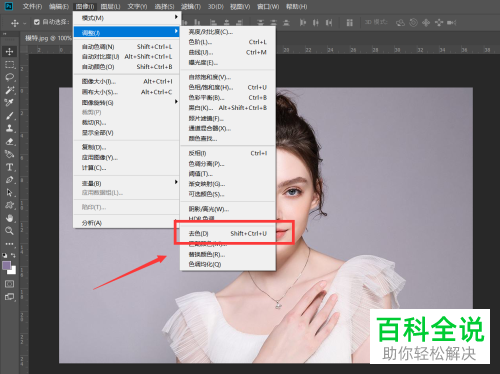500x374 pixels.
Task: Reset default foreground and background colors
Action: point(5,255)
